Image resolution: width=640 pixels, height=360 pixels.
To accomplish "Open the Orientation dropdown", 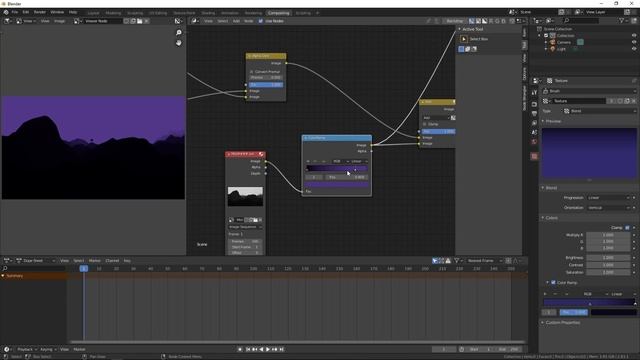I will pyautogui.click(x=608, y=207).
